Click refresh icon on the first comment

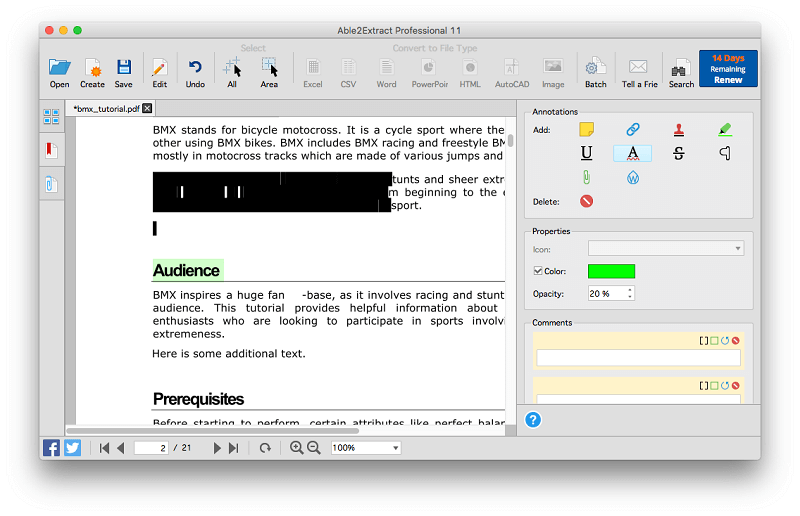724,340
